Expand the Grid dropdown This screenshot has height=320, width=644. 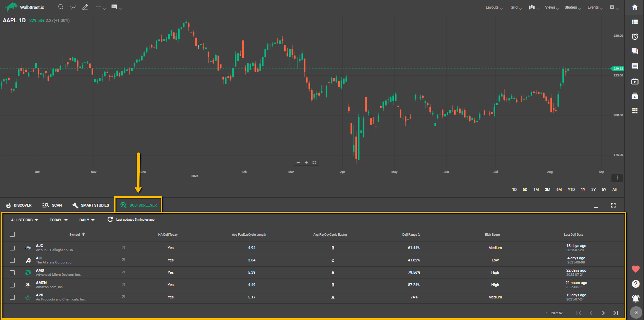[516, 7]
